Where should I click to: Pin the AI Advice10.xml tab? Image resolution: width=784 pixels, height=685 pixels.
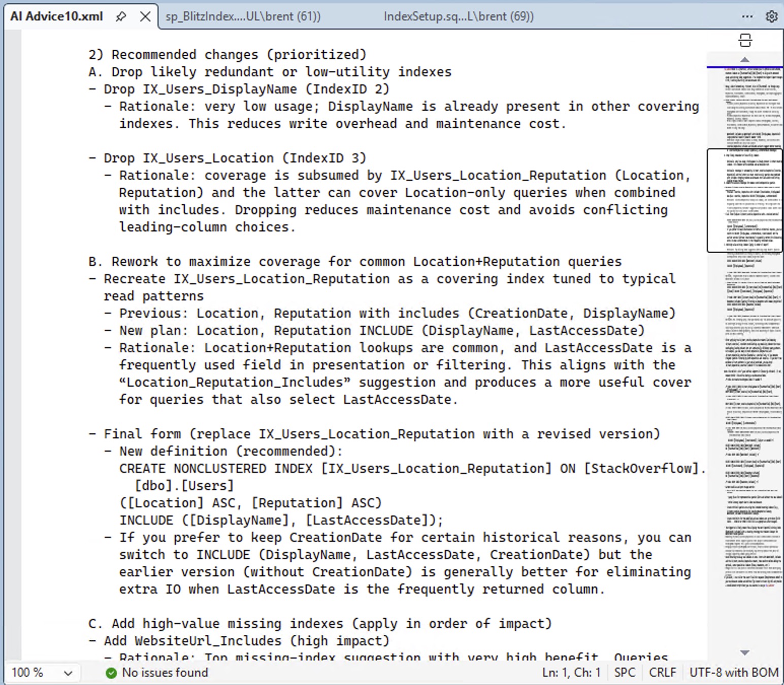[121, 17]
